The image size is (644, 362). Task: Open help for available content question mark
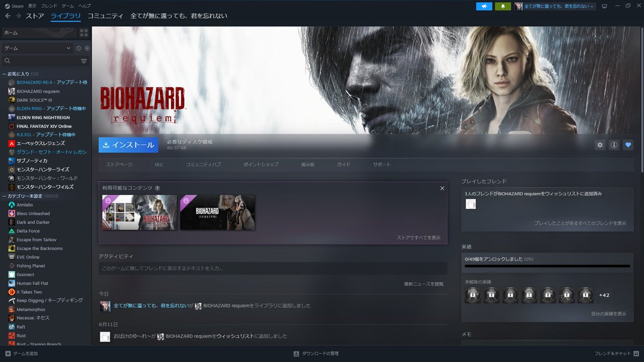pyautogui.click(x=157, y=188)
